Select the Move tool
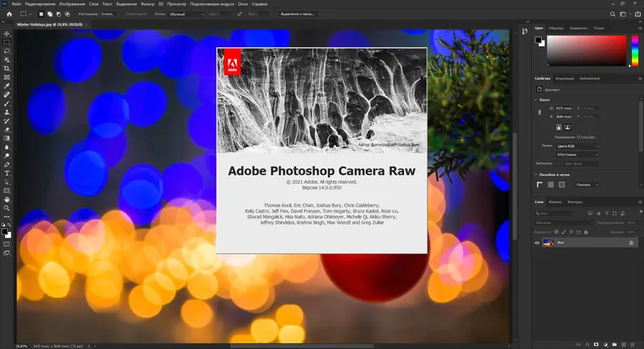The image size is (644, 349). click(x=6, y=34)
